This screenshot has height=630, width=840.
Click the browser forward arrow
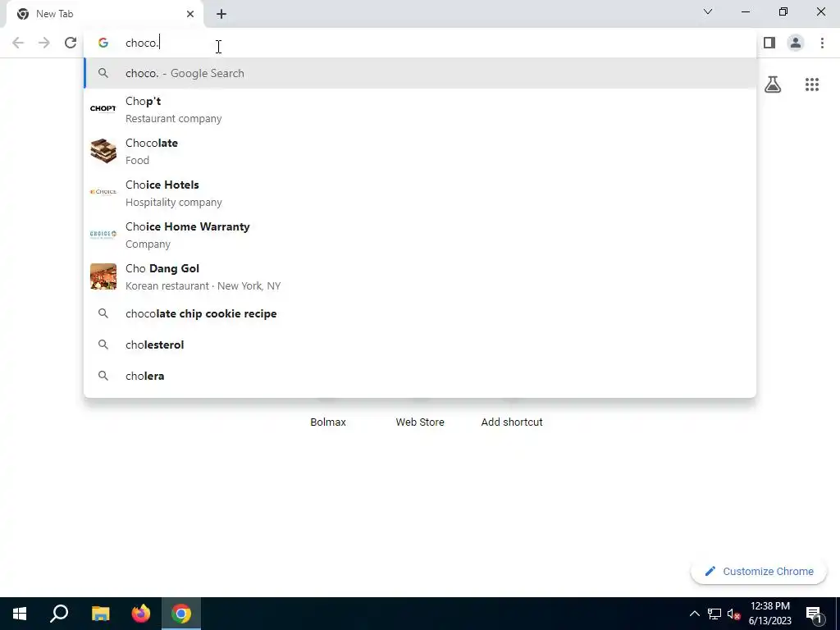44,43
